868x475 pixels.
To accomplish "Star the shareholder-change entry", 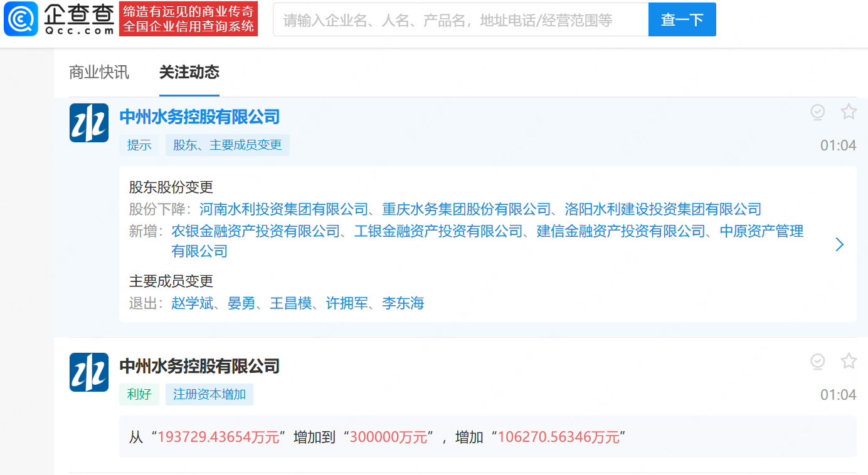I will 849,112.
